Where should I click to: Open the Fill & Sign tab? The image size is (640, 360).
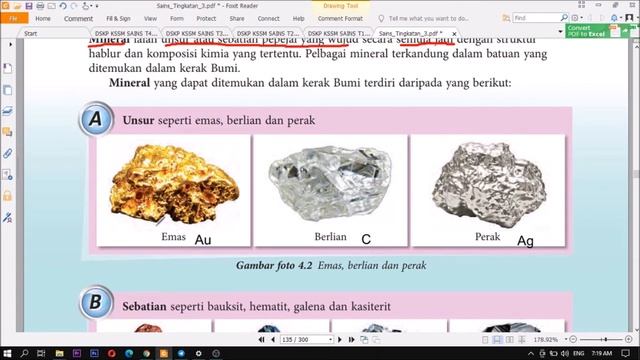118,18
